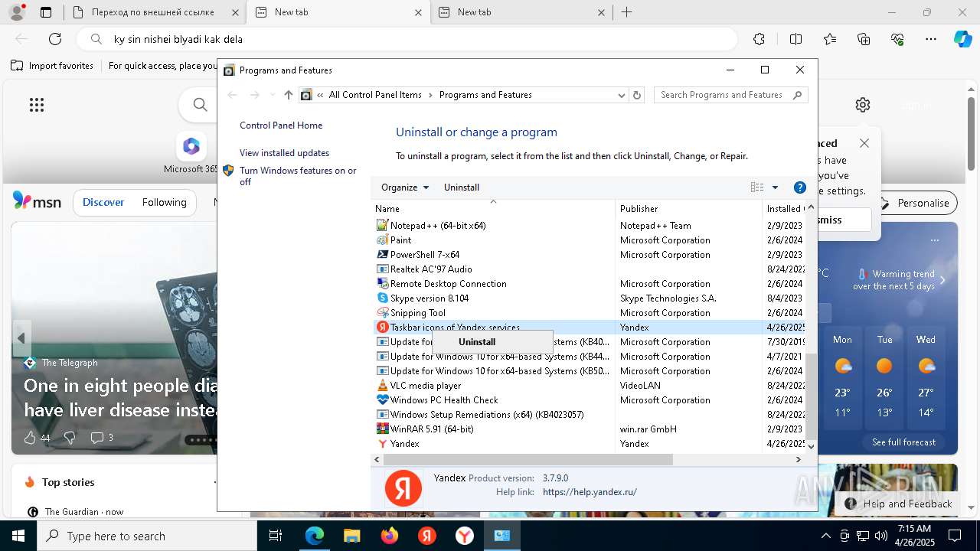Open the apps grid launcher on new tab
980x551 pixels.
click(36, 105)
